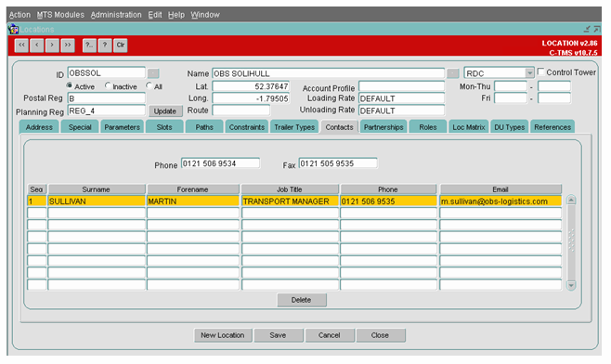
Task: Switch to the References tab
Action: click(552, 127)
